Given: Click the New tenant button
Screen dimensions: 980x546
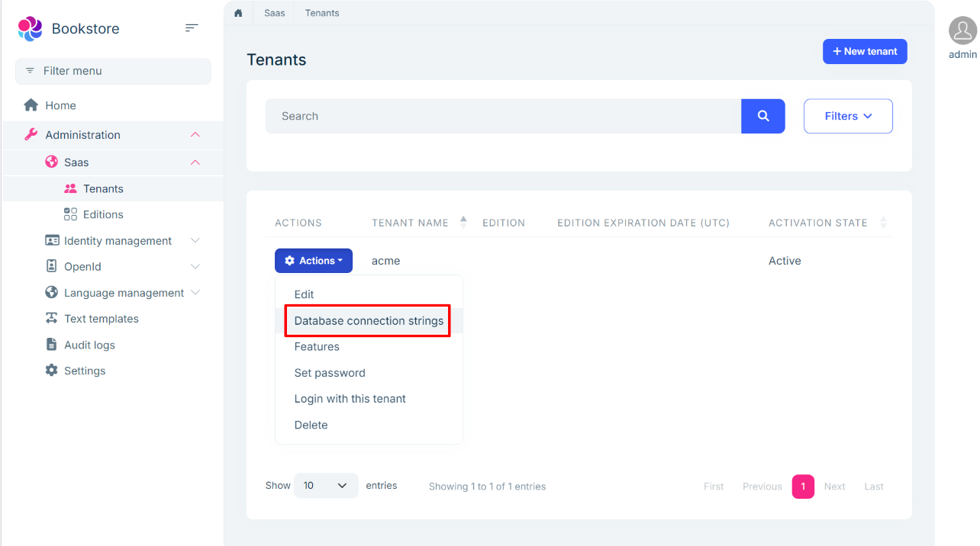Looking at the screenshot, I should [x=865, y=51].
